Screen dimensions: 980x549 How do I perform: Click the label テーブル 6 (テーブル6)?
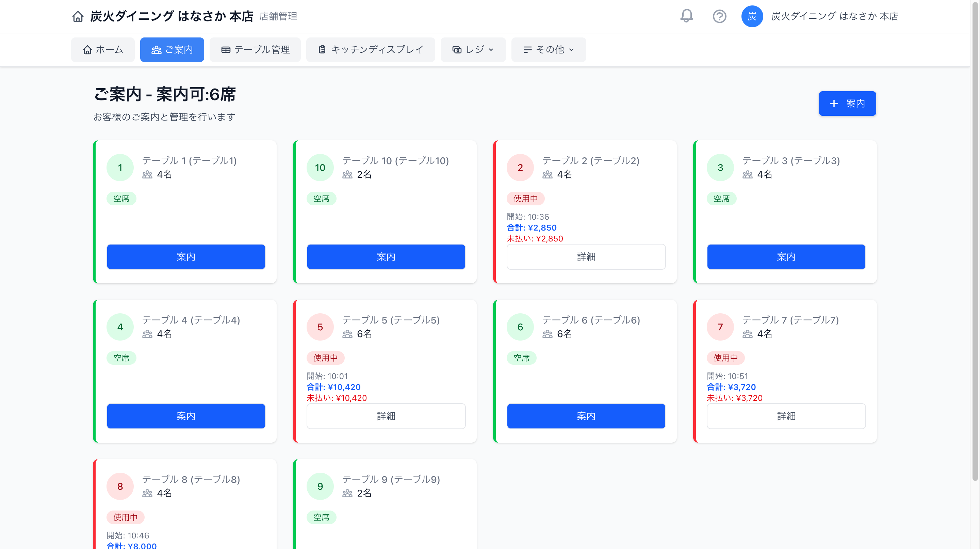(591, 320)
